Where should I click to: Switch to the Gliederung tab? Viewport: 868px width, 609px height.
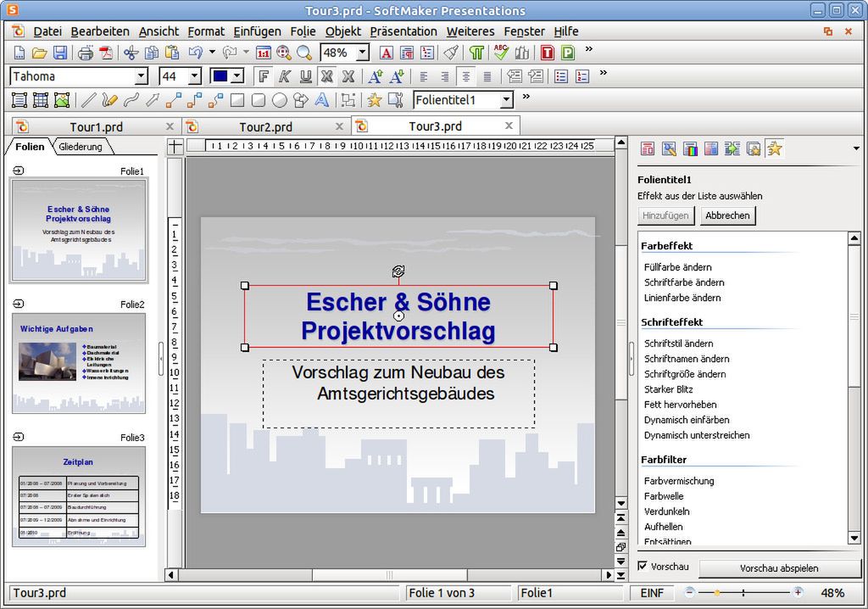(x=81, y=147)
